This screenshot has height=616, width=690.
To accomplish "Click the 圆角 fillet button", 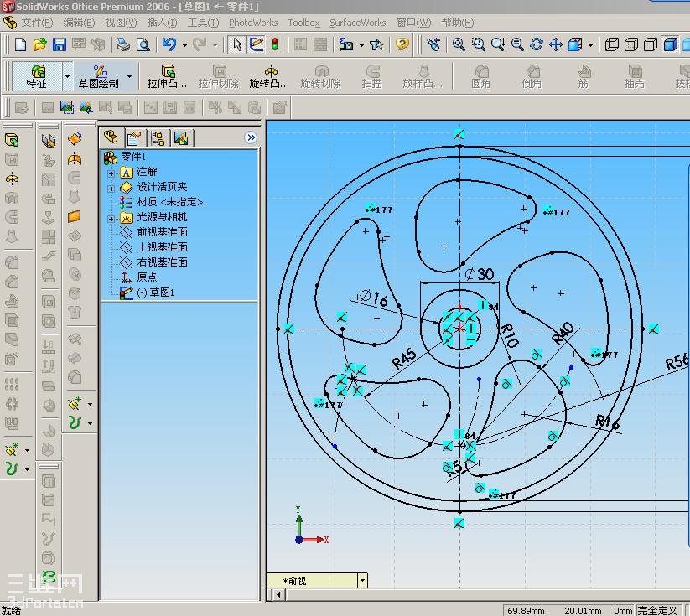I will 481,76.
